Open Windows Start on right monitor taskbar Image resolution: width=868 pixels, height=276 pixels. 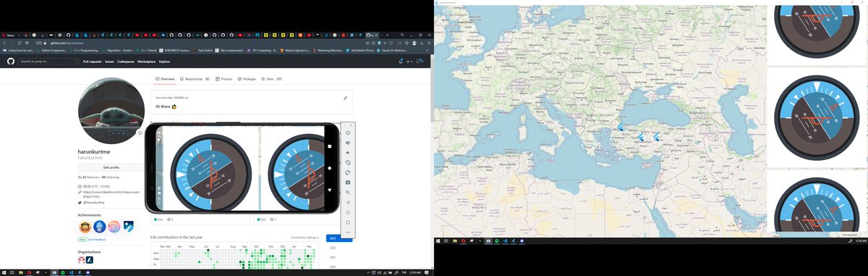click(x=438, y=241)
